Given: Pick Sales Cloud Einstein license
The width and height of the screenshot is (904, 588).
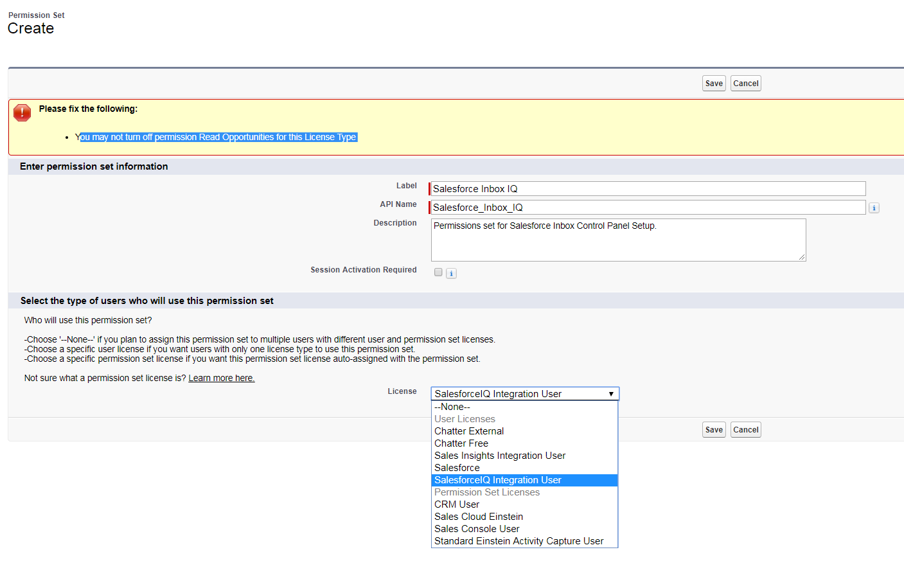Looking at the screenshot, I should click(524, 517).
